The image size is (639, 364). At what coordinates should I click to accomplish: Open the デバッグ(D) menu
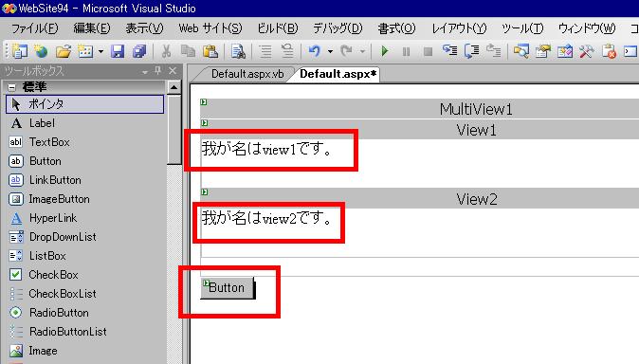338,28
